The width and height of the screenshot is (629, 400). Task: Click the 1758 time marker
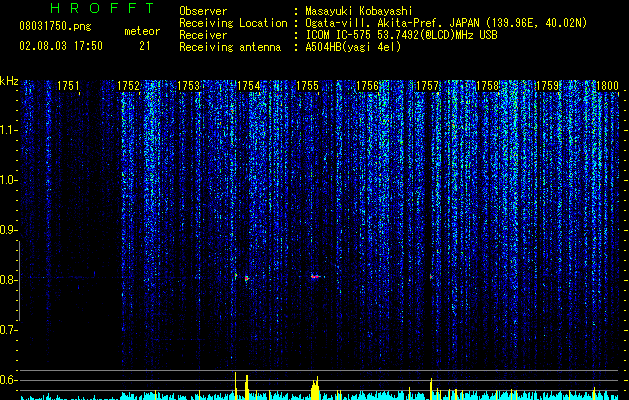coord(487,86)
